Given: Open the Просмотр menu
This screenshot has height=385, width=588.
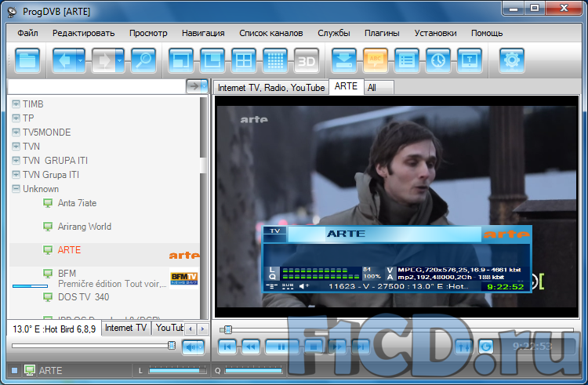Looking at the screenshot, I should click(x=148, y=33).
